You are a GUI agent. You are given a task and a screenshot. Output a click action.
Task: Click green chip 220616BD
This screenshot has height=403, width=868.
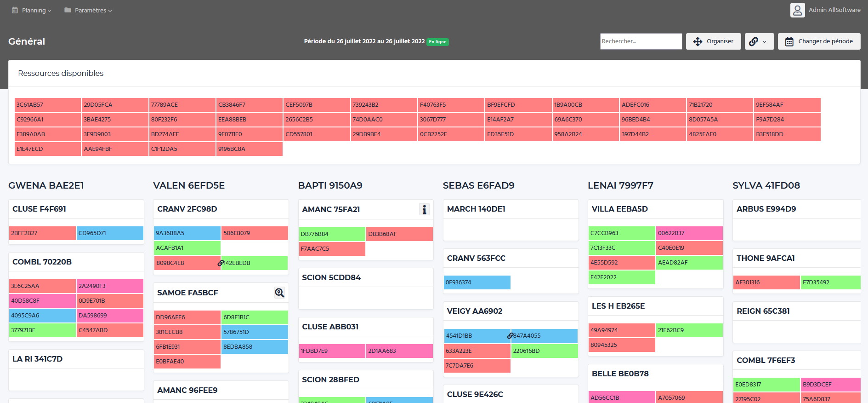545,351
